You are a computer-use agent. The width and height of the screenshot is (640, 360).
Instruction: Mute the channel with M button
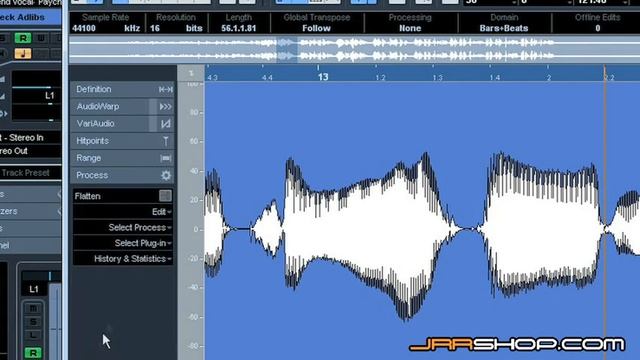[33, 309]
